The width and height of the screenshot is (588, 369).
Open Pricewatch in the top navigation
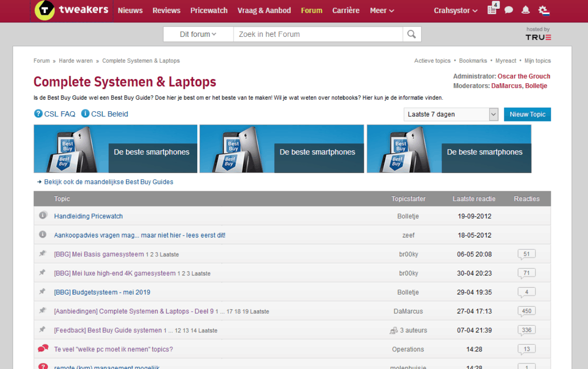click(x=209, y=10)
